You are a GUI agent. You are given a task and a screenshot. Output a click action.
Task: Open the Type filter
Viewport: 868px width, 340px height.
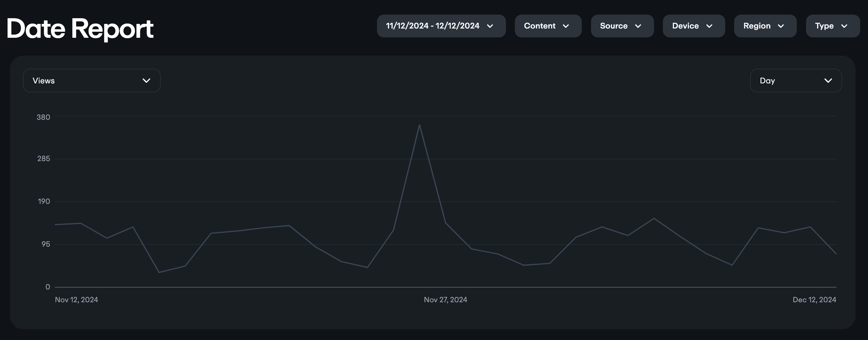click(824, 26)
